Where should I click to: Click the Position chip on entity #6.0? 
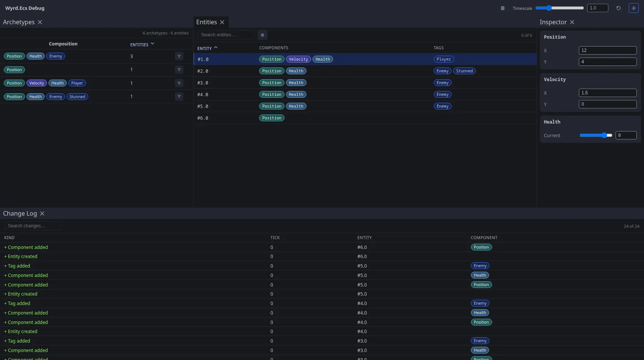coord(272,118)
